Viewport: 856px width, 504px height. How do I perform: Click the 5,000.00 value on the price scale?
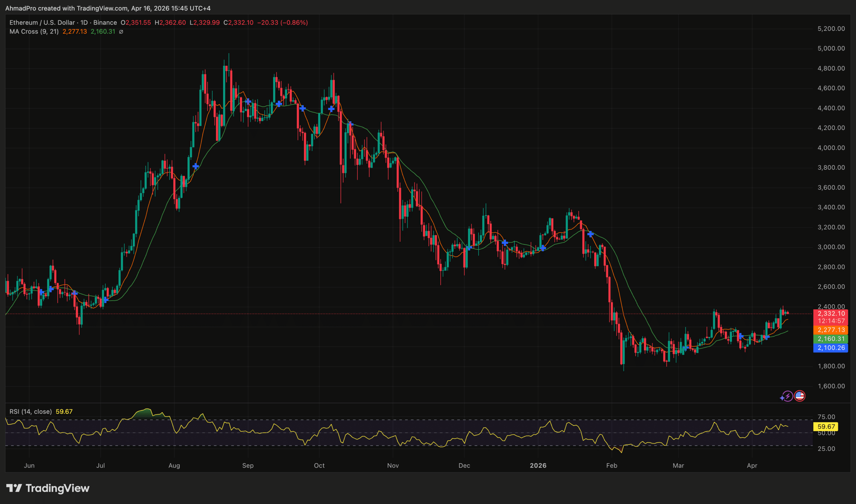(832, 48)
